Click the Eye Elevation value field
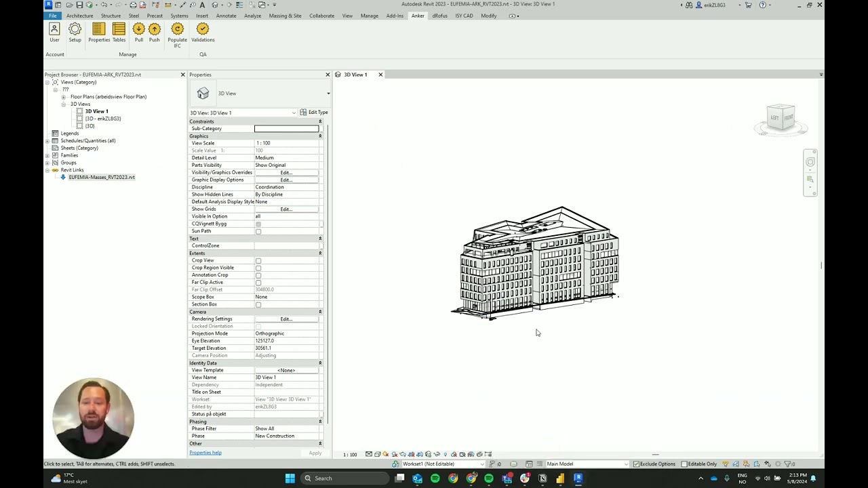The width and height of the screenshot is (868, 488). point(286,341)
